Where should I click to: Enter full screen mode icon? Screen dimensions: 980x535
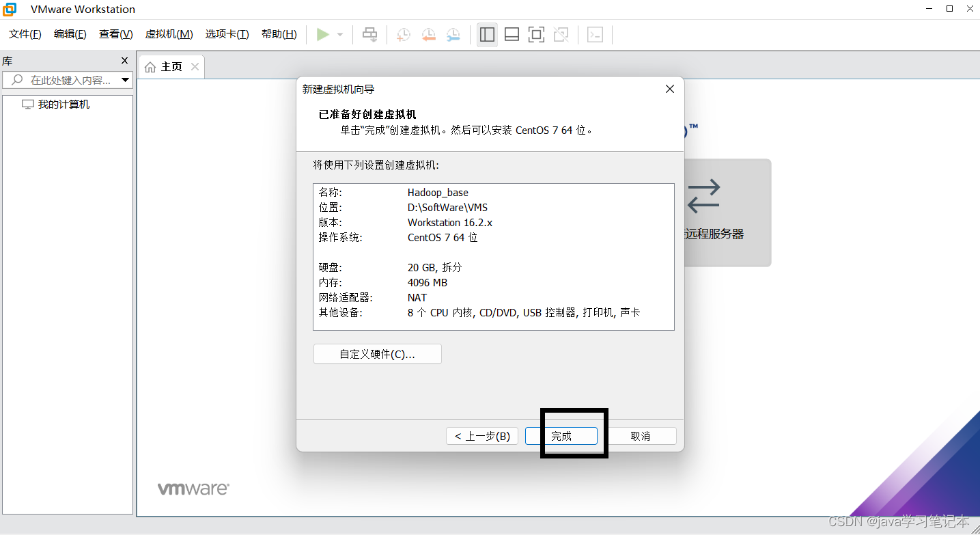(x=536, y=34)
